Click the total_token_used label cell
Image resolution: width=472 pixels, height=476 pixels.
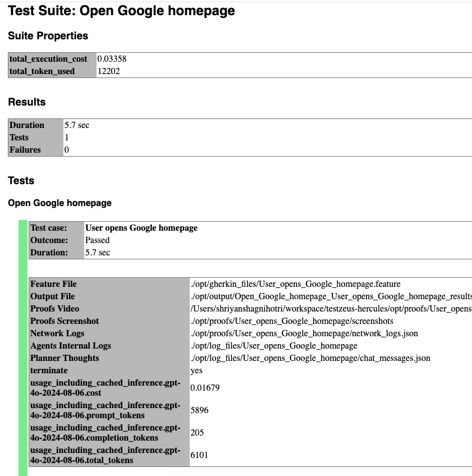point(52,71)
